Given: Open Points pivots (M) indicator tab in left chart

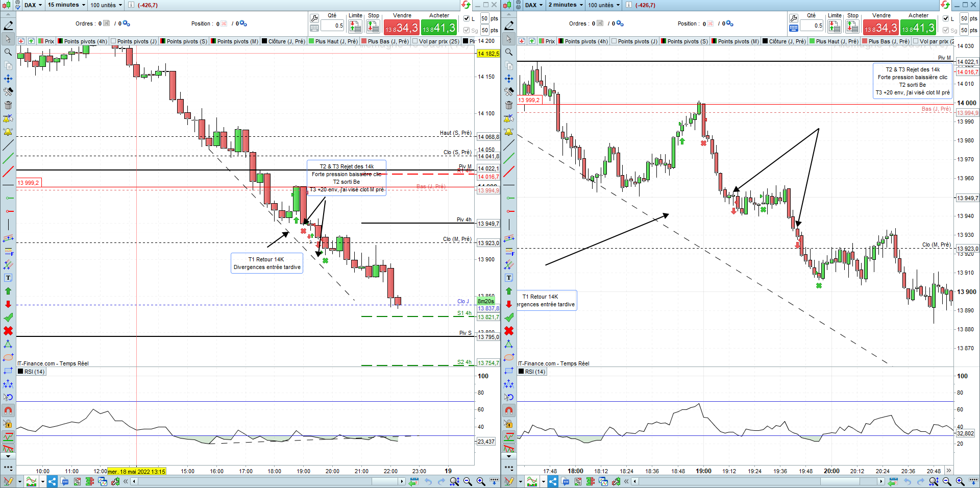Looking at the screenshot, I should (x=234, y=41).
